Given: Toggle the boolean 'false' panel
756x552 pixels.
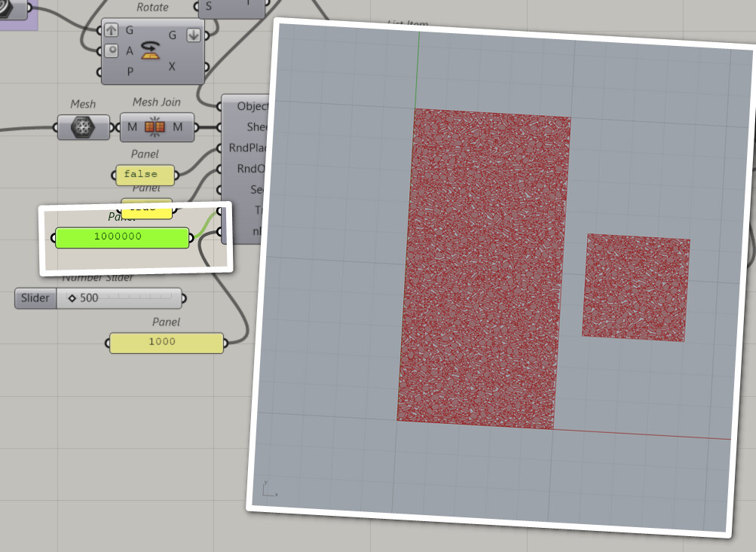Looking at the screenshot, I should coord(144,175).
